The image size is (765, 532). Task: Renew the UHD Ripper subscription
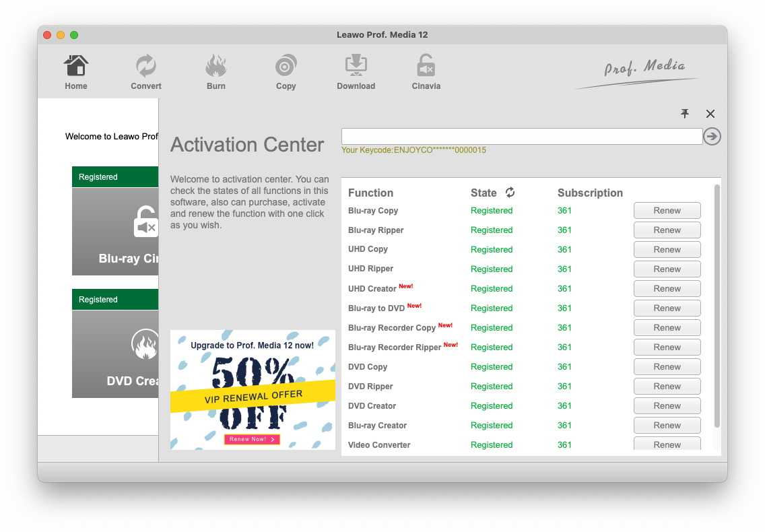point(667,269)
